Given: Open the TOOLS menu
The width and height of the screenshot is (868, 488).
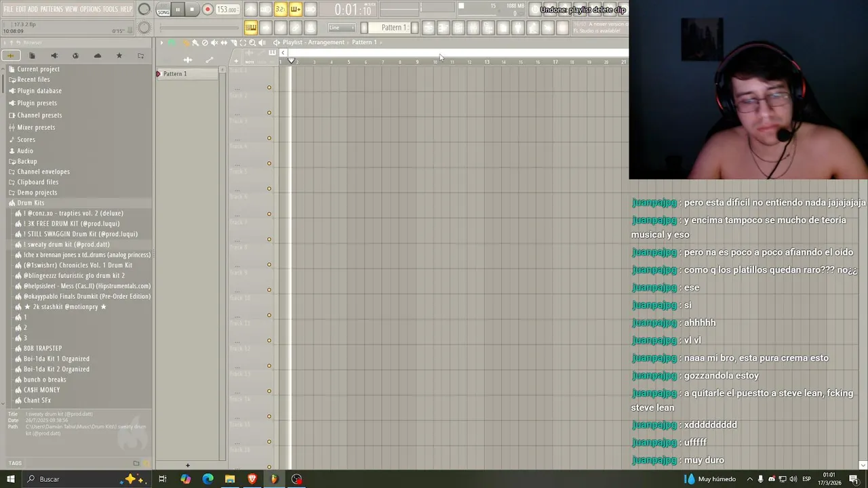Looking at the screenshot, I should click(x=110, y=9).
